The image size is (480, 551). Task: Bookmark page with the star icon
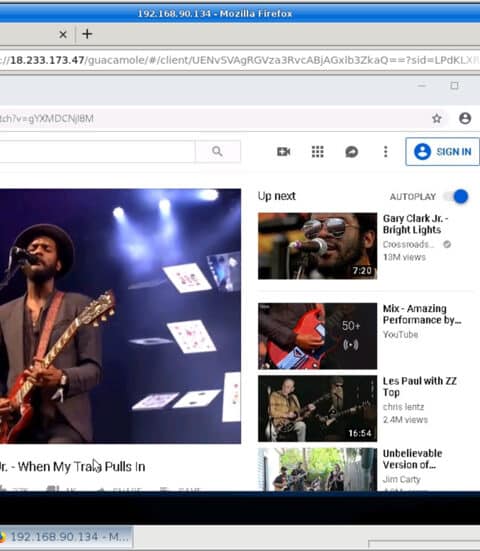(x=437, y=118)
